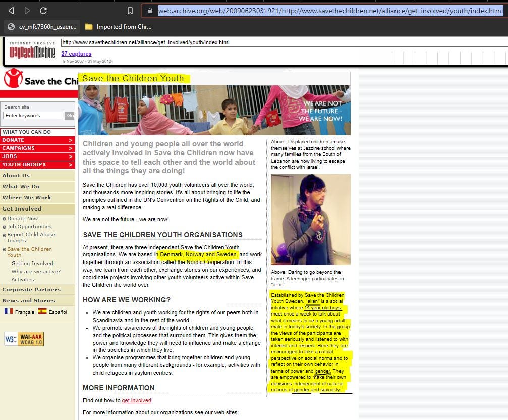Screen dimensions: 508x420
Task: Switch language to Français
Action: coord(24,312)
